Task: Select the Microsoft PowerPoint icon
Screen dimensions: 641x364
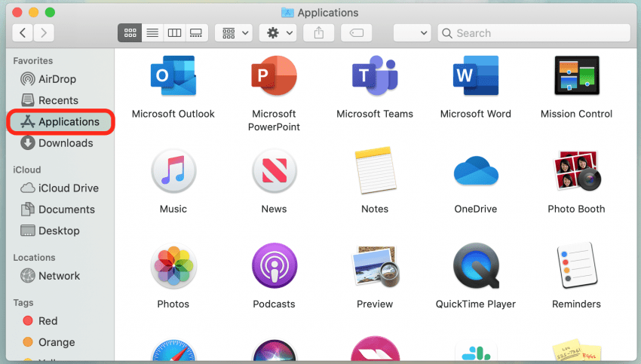Action: (274, 77)
